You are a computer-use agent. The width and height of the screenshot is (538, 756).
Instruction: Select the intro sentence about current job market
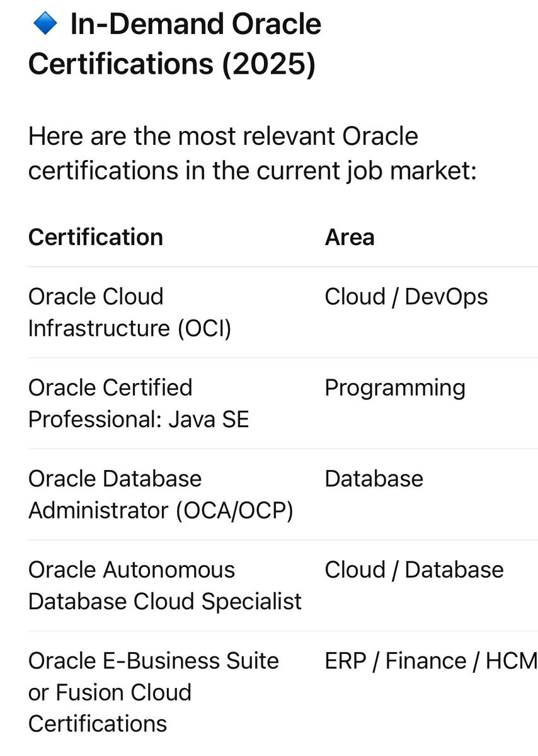tap(252, 153)
